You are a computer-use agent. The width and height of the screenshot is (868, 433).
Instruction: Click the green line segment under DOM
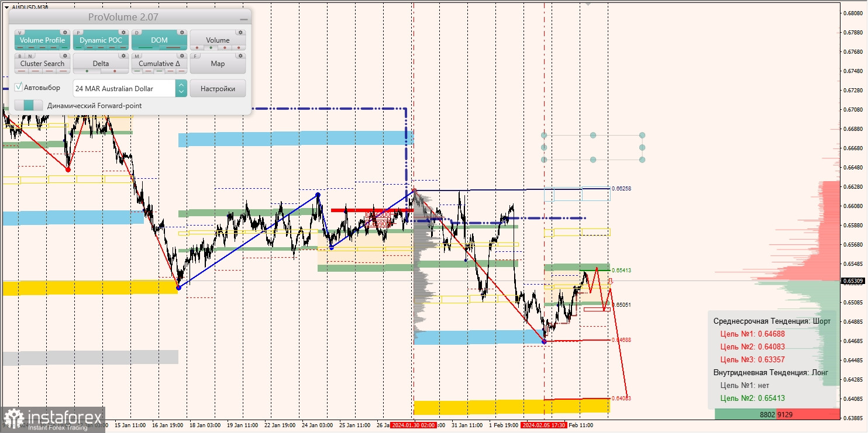click(145, 47)
